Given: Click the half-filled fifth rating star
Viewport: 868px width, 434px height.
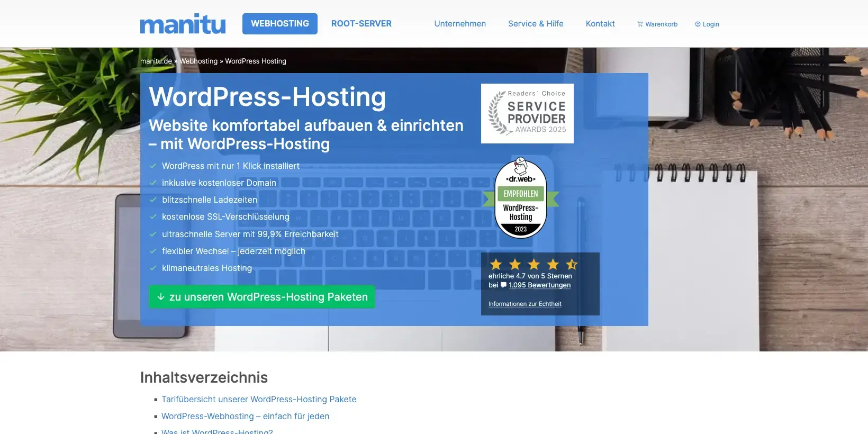Looking at the screenshot, I should pos(572,264).
